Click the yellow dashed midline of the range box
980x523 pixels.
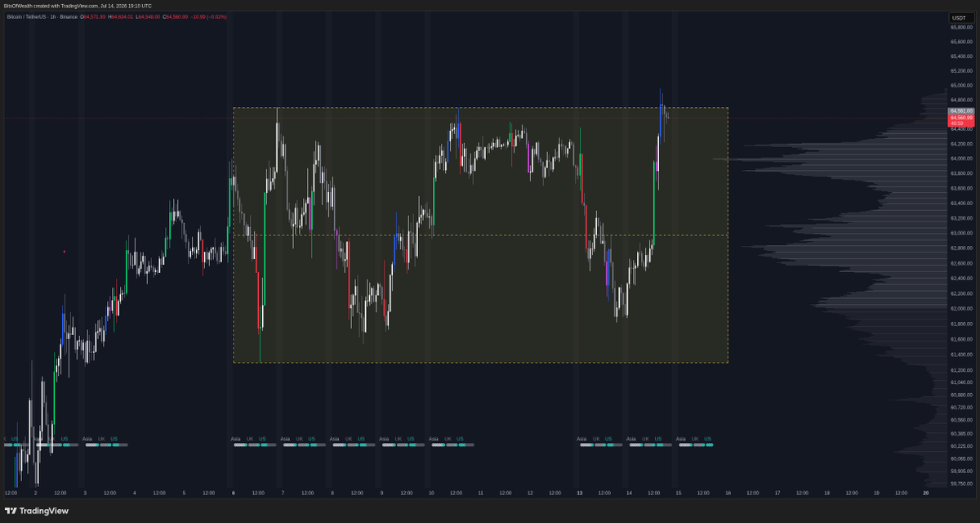[x=480, y=235]
